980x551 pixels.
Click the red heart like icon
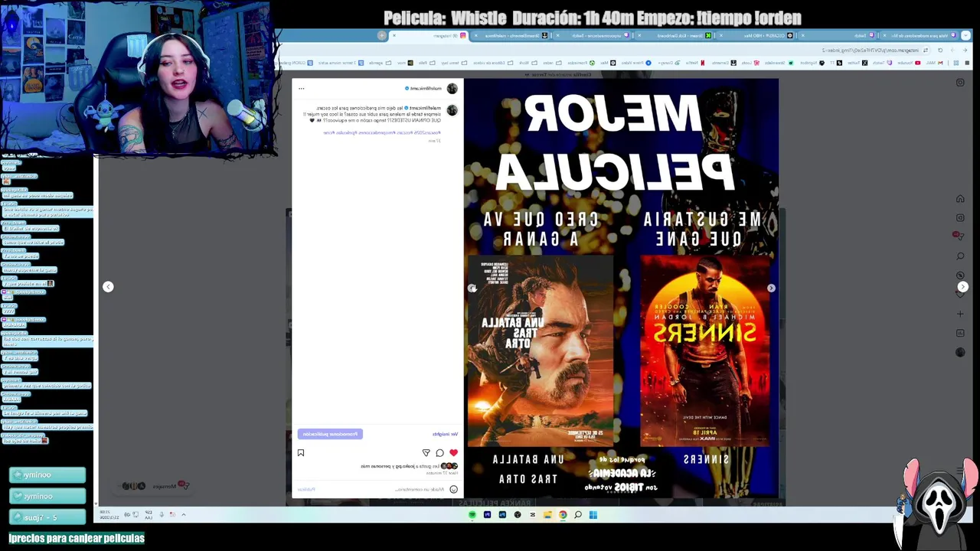(x=453, y=453)
